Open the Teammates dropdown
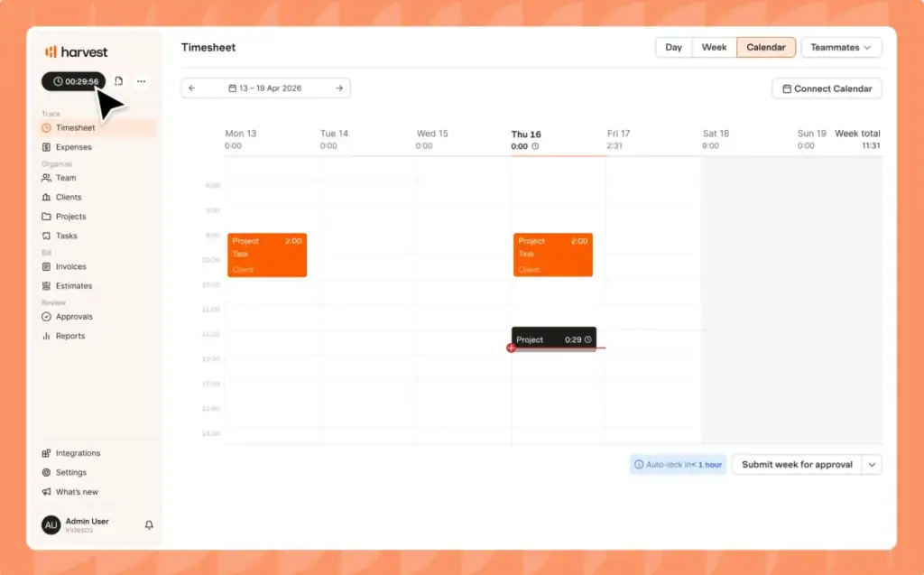Screen dimensions: 924x575 841,47
